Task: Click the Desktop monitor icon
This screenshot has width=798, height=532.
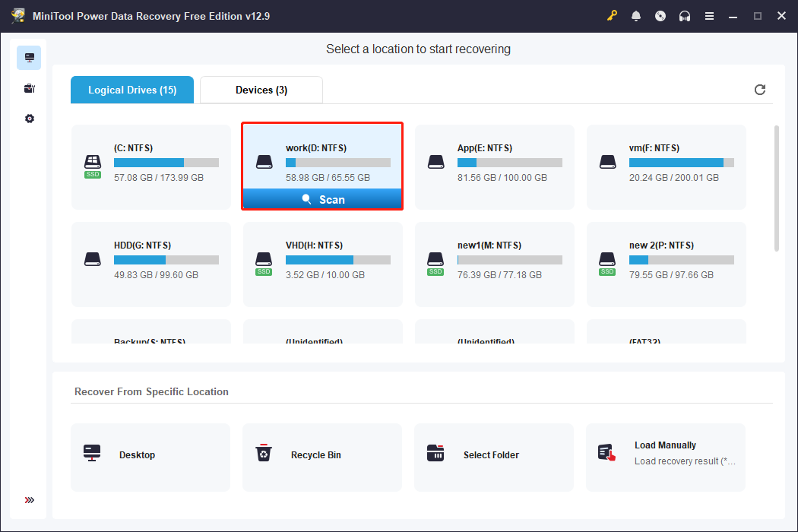Action: pos(92,453)
